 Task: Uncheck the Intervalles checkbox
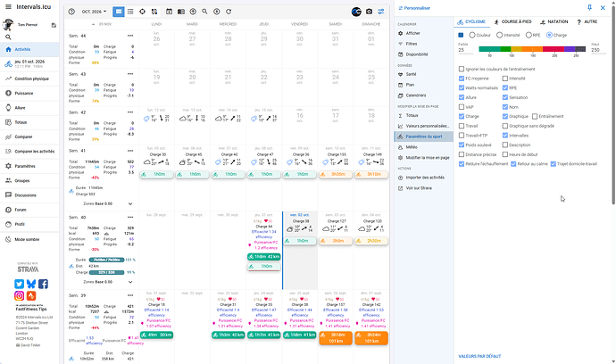pyautogui.click(x=505, y=135)
